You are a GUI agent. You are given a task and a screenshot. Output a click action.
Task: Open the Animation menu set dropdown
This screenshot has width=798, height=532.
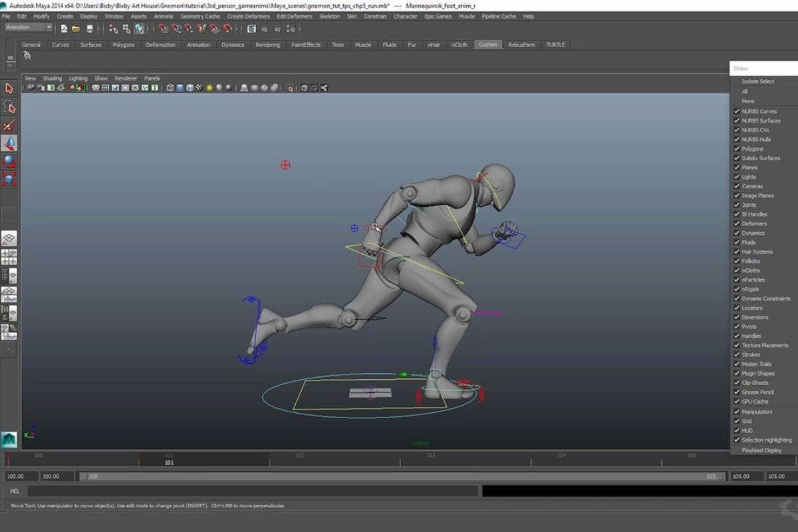tap(29, 27)
